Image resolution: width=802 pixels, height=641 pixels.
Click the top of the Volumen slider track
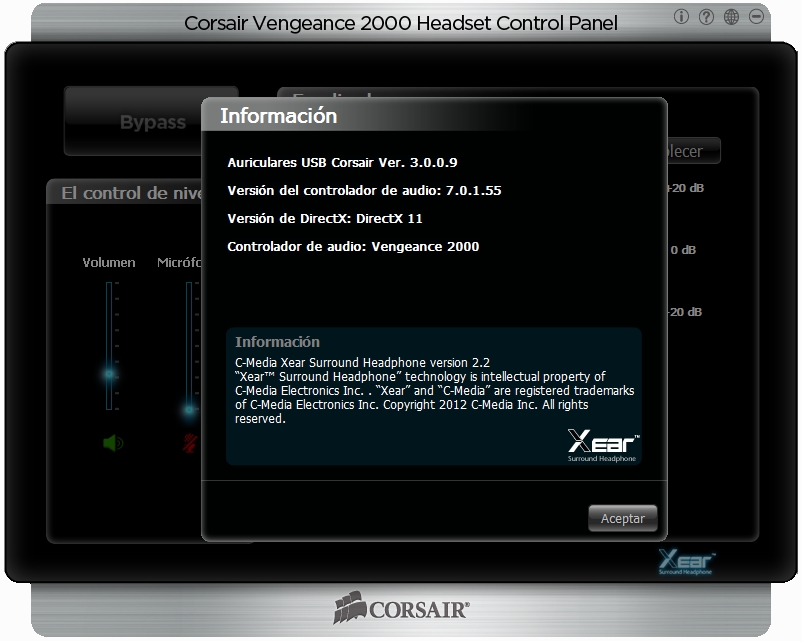point(110,286)
